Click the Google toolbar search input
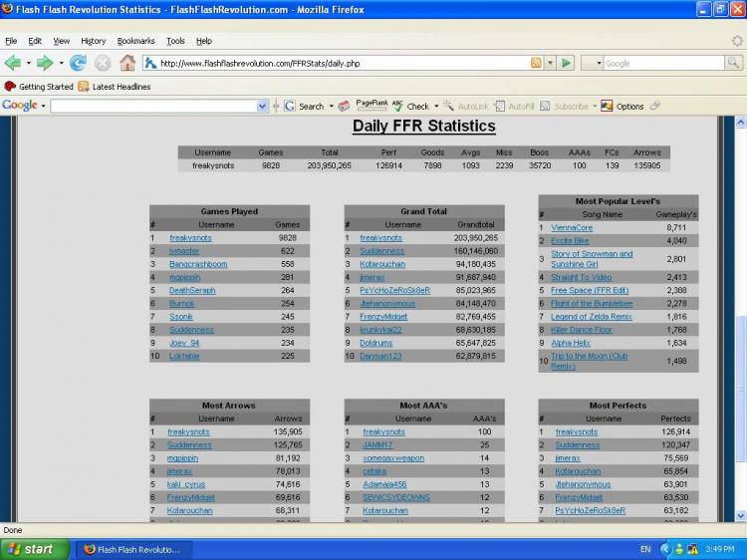747x560 pixels. pos(153,107)
